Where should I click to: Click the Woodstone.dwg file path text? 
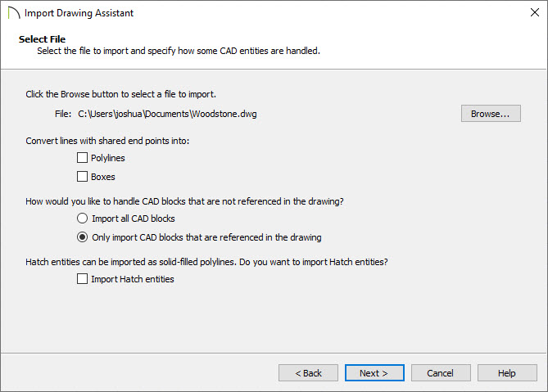[x=167, y=114]
